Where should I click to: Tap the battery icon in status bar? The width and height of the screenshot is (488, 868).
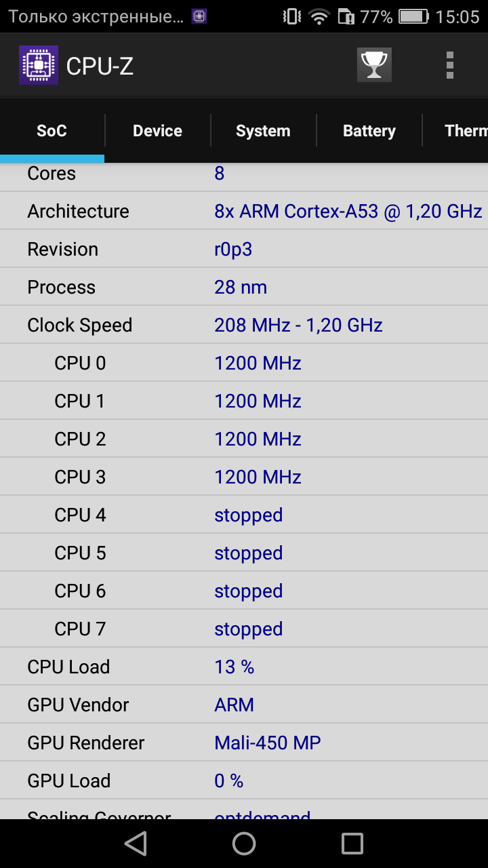[413, 16]
